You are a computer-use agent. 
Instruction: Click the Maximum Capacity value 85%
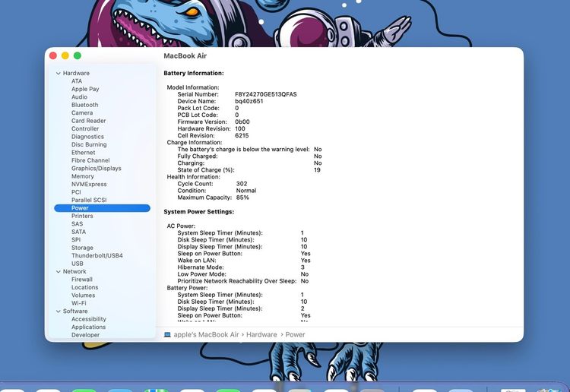242,198
